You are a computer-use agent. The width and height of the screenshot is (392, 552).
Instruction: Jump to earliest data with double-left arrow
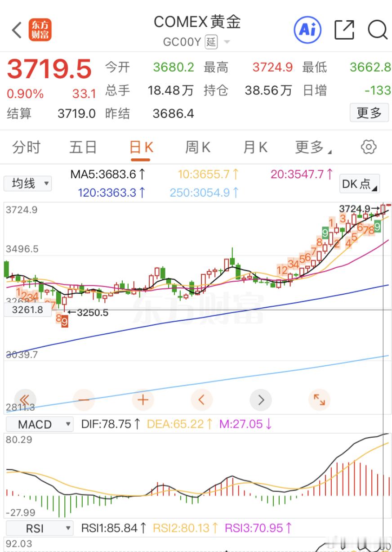(25, 399)
